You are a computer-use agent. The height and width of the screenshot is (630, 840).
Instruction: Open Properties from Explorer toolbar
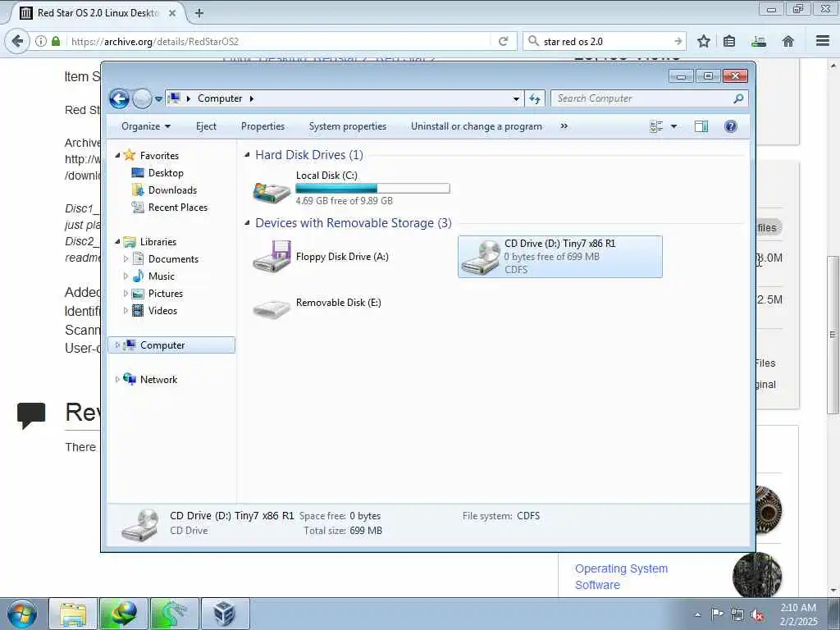click(263, 126)
